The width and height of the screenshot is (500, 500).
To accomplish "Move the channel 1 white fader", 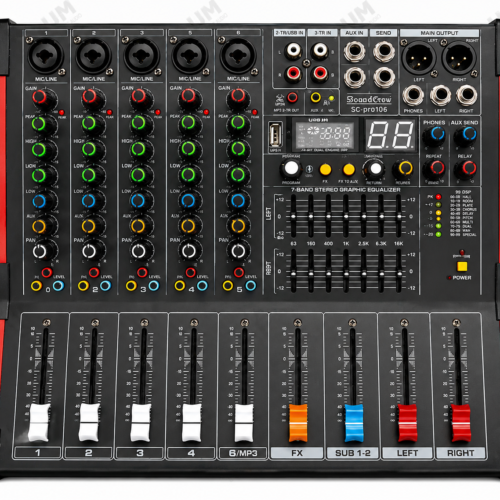I will [x=39, y=423].
